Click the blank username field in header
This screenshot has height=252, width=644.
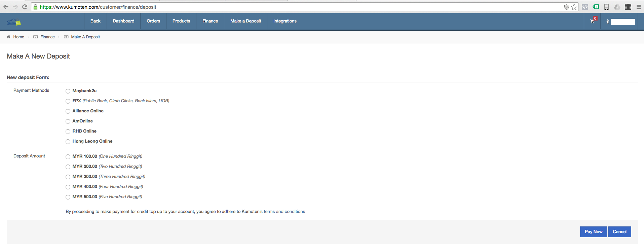623,22
